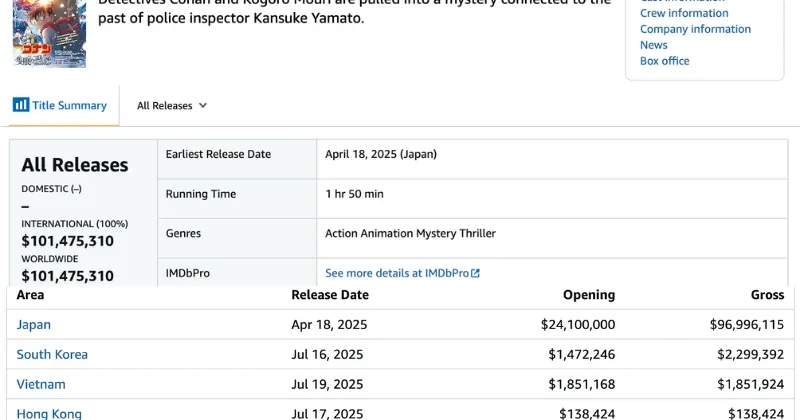Open the Box office link

point(664,61)
